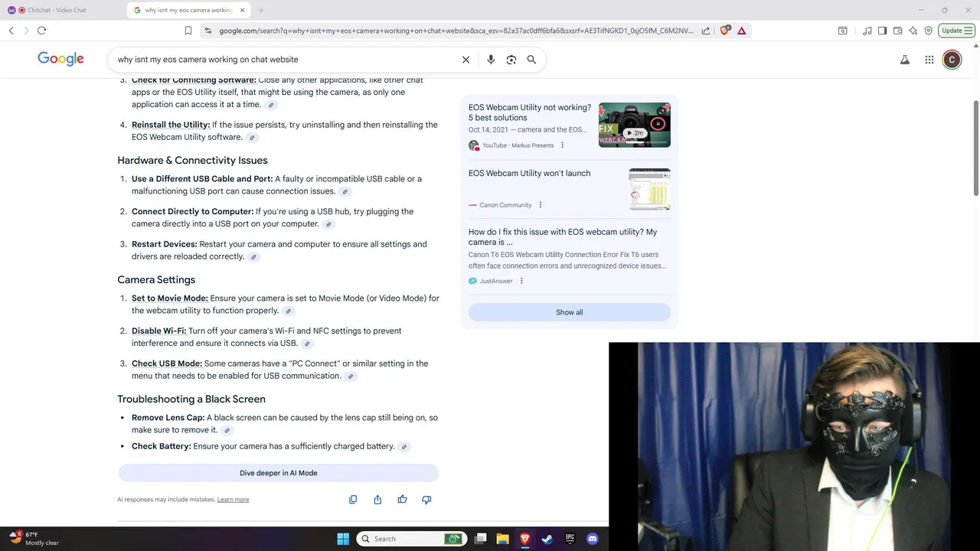The image size is (980, 551).
Task: Click the browser address bar URL
Action: tap(456, 31)
